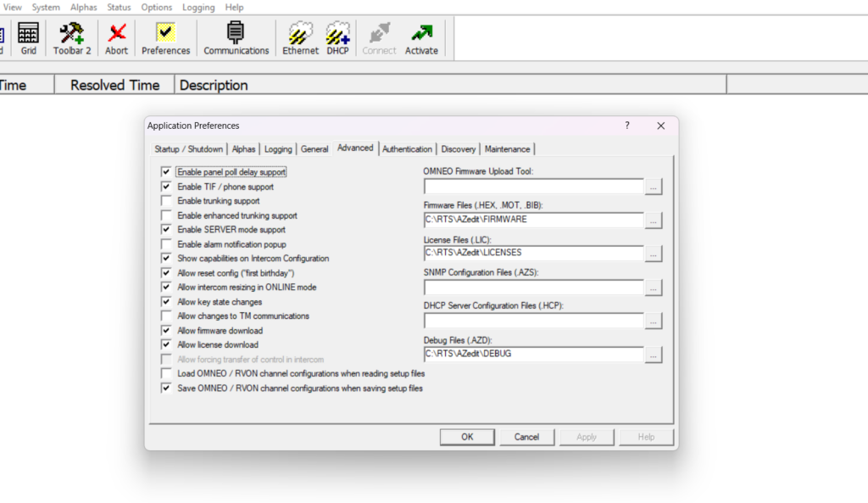Click the Grid toolbar icon

click(28, 38)
